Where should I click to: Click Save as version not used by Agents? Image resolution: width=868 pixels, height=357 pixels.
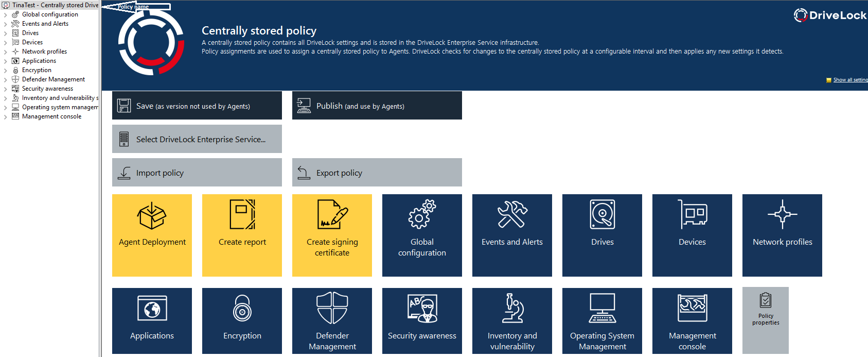(x=197, y=106)
